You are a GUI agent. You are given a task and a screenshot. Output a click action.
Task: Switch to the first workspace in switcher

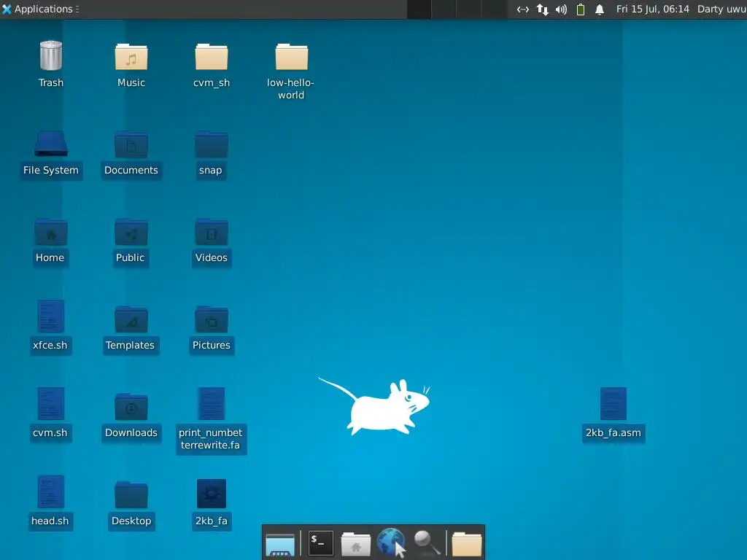click(x=419, y=9)
